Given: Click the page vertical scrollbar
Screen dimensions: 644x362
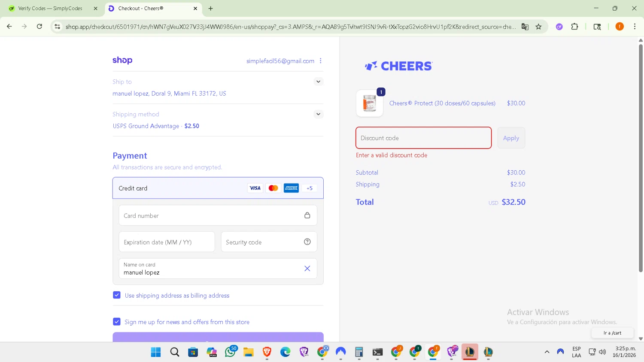Looking at the screenshot, I should pyautogui.click(x=641, y=159).
